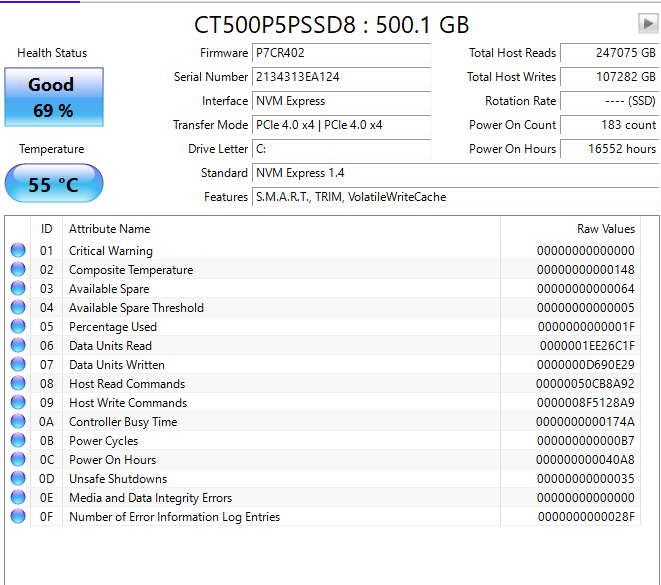
Task: Click status orb for Available Spare Threshold
Action: [x=18, y=307]
